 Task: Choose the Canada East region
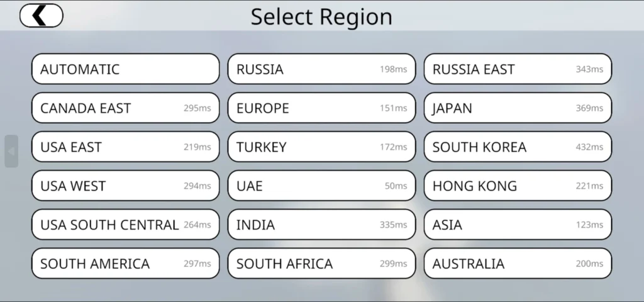point(125,108)
